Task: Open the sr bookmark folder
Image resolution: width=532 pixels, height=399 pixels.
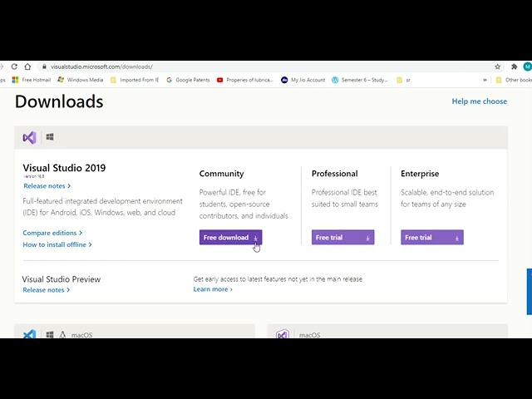Action: [403, 80]
